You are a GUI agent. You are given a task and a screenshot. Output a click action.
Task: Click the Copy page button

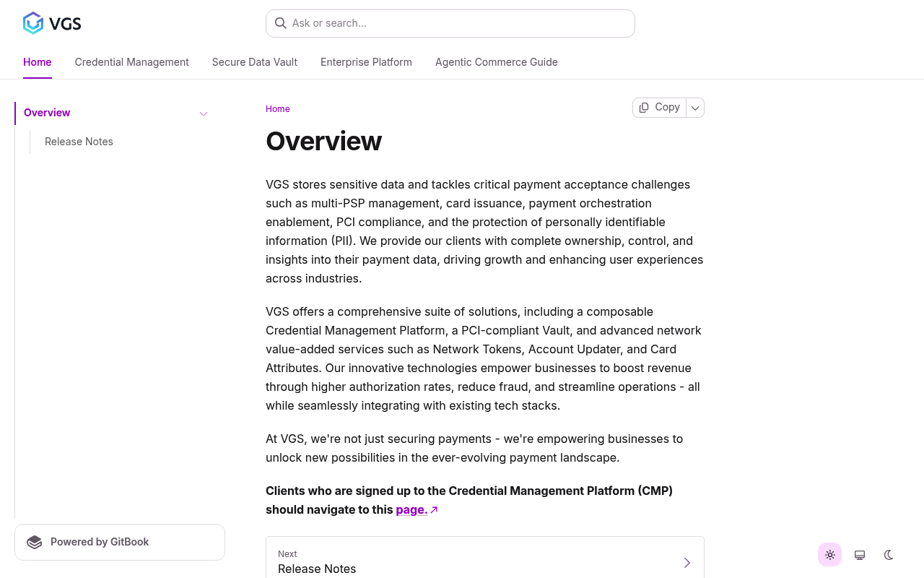pyautogui.click(x=659, y=107)
